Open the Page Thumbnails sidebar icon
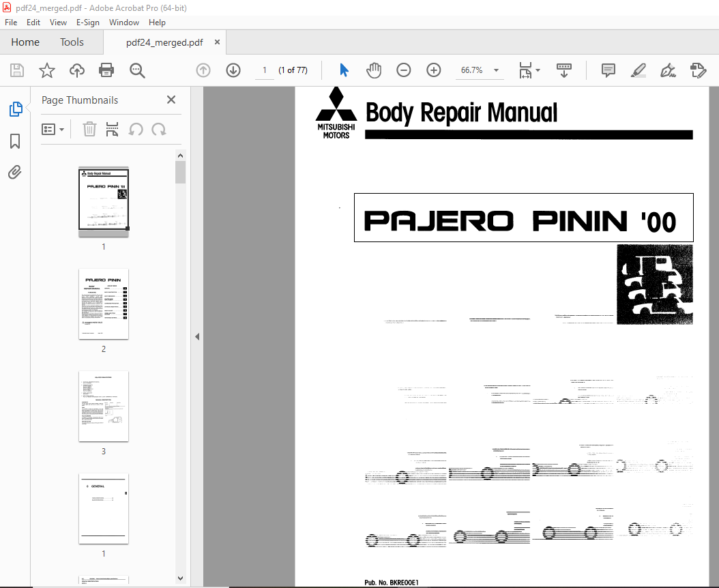This screenshot has width=719, height=588. tap(15, 109)
